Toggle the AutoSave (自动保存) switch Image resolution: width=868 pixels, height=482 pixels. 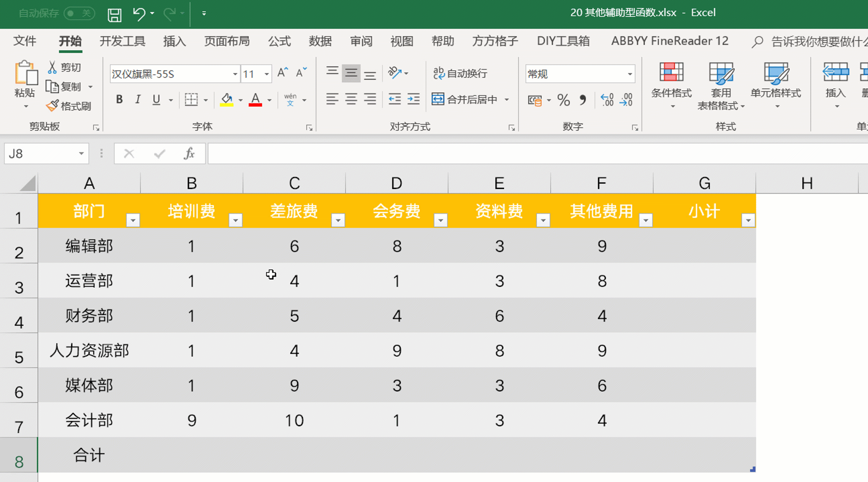pos(79,13)
